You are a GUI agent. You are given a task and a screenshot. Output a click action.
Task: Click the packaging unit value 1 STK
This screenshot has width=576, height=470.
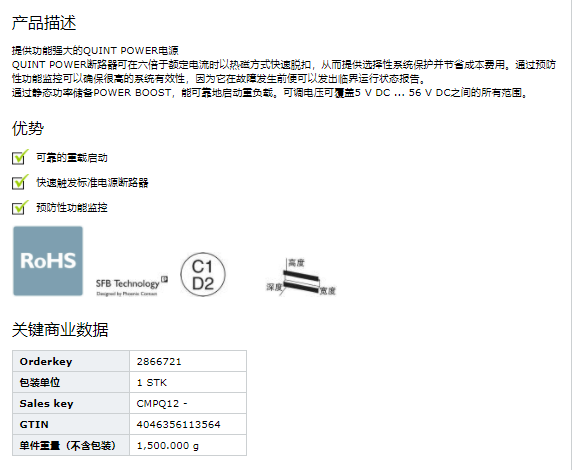[x=152, y=383]
